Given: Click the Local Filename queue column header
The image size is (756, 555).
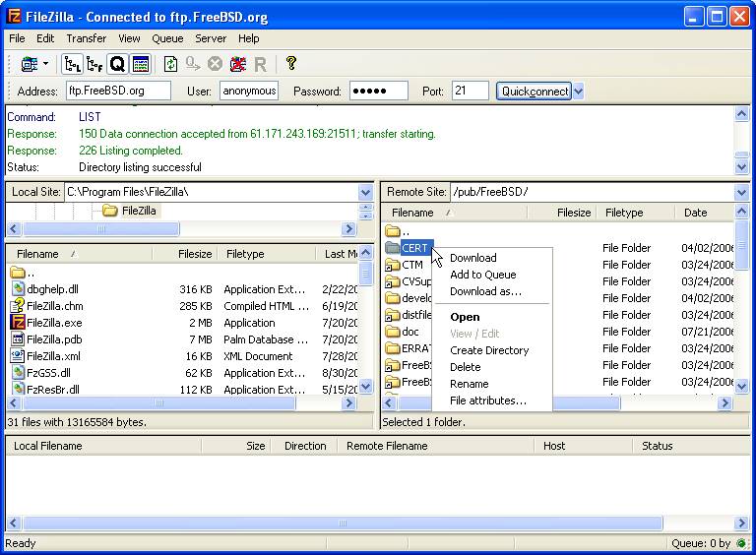Looking at the screenshot, I should [103, 446].
